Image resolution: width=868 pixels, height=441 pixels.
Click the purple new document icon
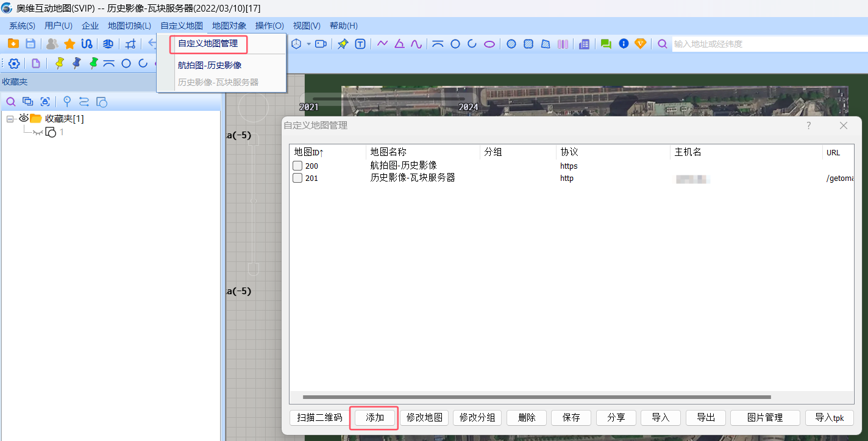click(x=36, y=63)
